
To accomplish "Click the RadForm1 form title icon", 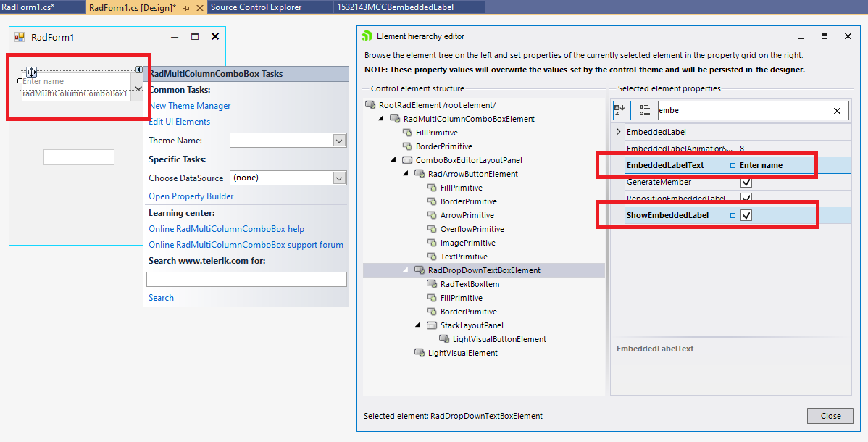I will tap(20, 37).
